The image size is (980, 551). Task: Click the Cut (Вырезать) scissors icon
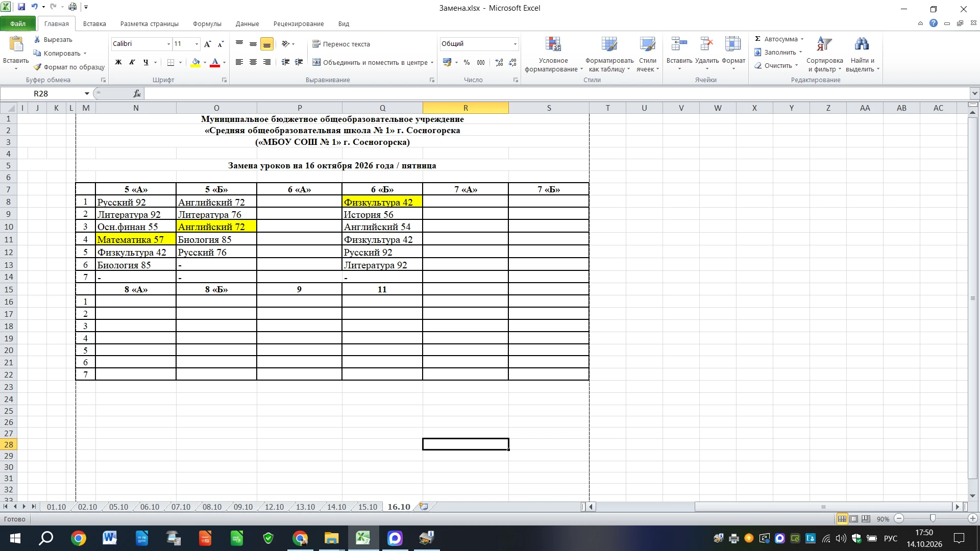[x=37, y=39]
